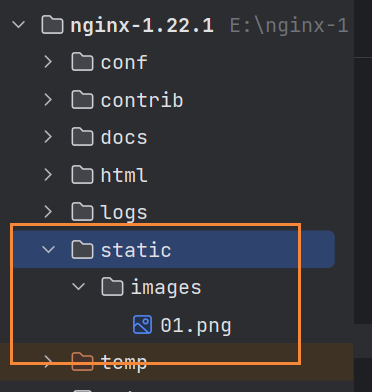Click the conf folder icon

[82, 62]
